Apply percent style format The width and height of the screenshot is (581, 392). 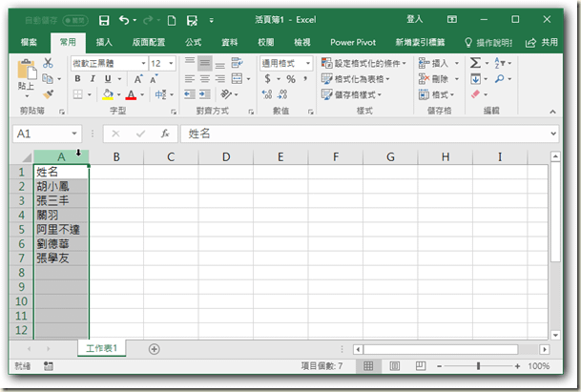(x=291, y=79)
